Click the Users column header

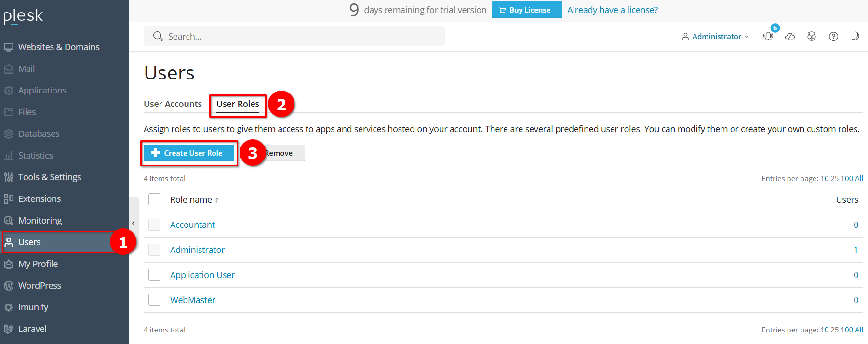click(847, 200)
